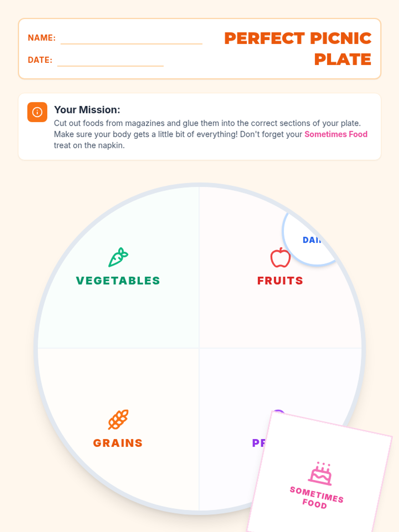The width and height of the screenshot is (399, 532).
Task: Select the FRUITS label
Action: pyautogui.click(x=280, y=281)
